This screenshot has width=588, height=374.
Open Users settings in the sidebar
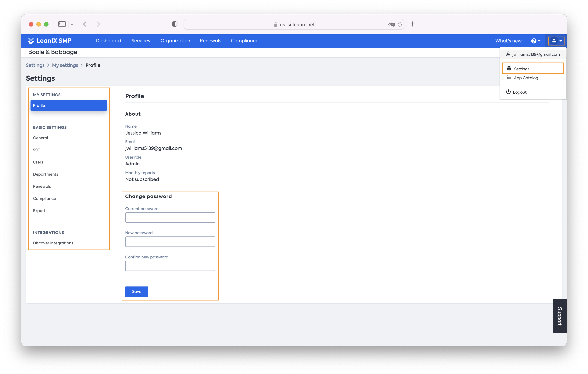[x=38, y=162]
